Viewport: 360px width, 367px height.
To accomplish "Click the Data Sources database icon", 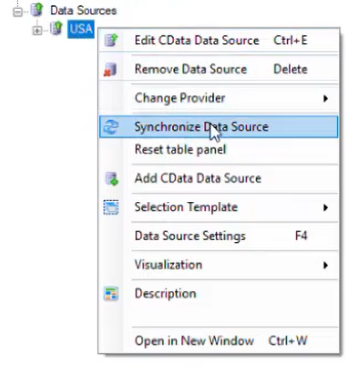I will [x=37, y=10].
